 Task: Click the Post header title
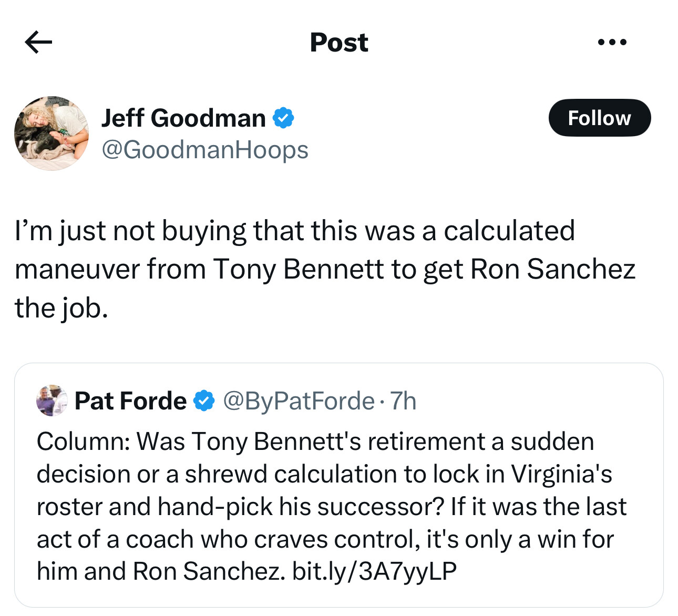point(339,42)
